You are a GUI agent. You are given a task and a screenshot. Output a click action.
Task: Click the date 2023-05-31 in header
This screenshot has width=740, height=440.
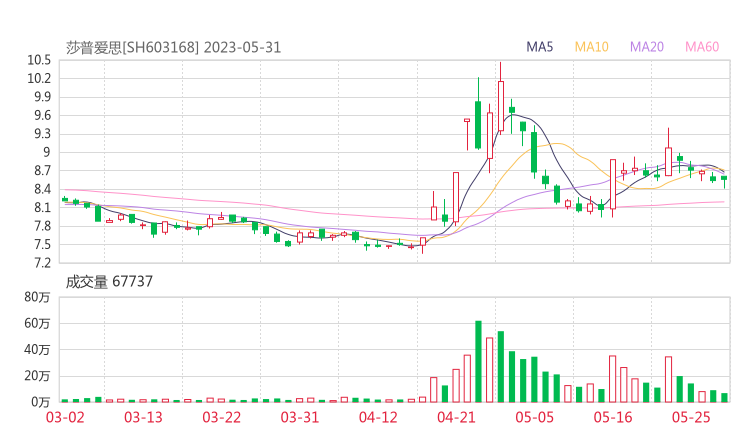244,47
